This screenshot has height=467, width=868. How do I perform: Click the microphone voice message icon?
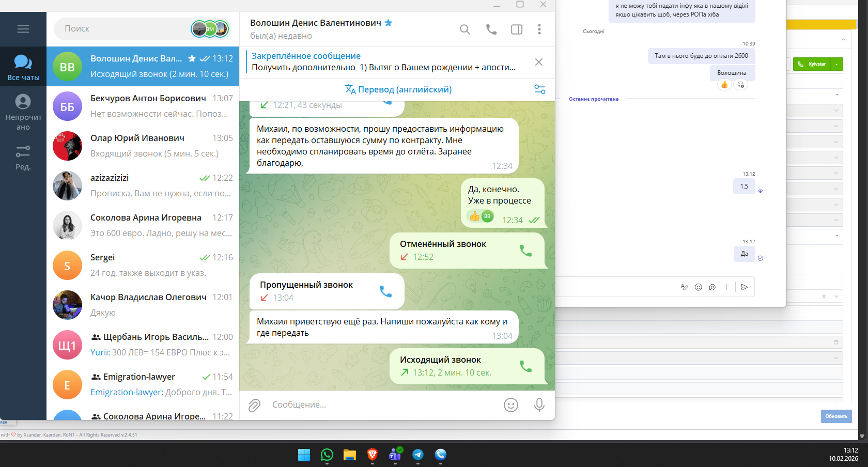[x=539, y=405]
